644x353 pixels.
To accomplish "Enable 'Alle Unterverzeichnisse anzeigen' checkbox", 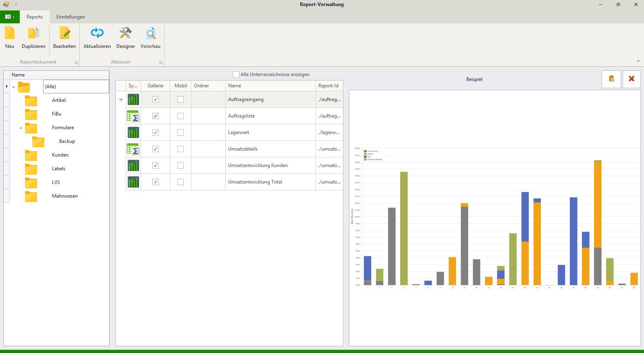I will (x=236, y=74).
